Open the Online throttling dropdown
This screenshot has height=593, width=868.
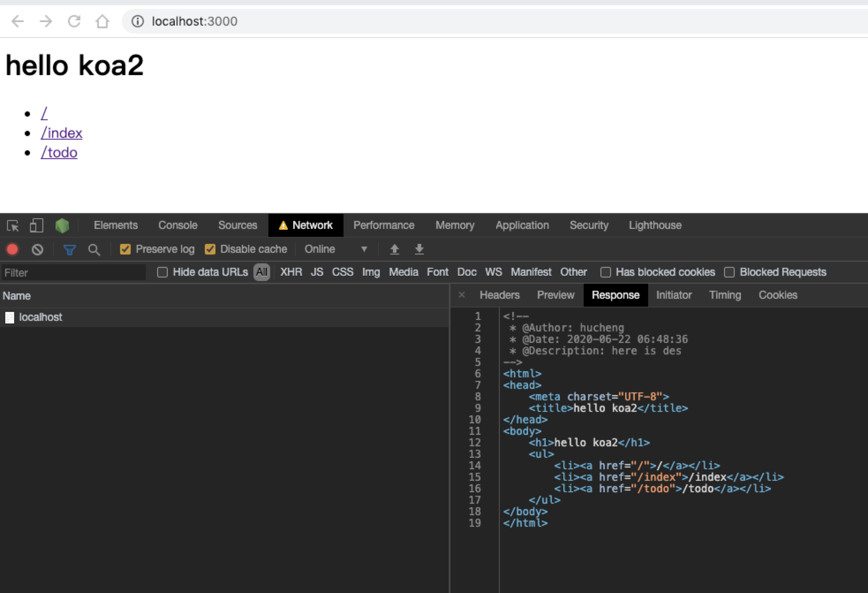pyautogui.click(x=336, y=249)
